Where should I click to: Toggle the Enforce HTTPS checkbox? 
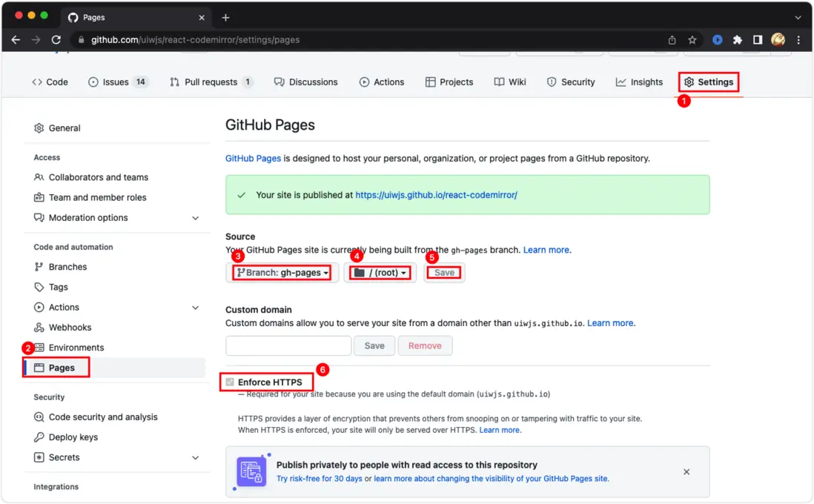pos(231,382)
